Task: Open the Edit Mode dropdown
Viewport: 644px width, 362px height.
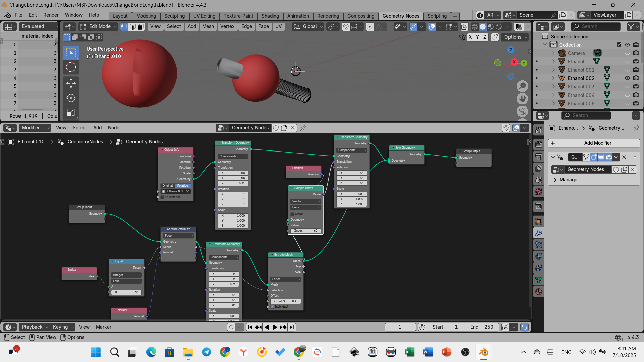Action: [98, 26]
